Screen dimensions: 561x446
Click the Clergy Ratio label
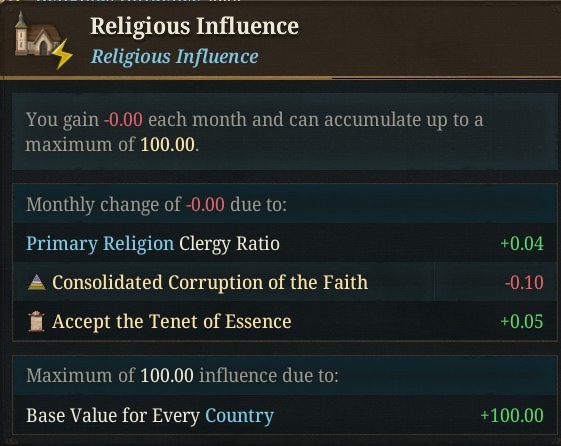(x=229, y=244)
